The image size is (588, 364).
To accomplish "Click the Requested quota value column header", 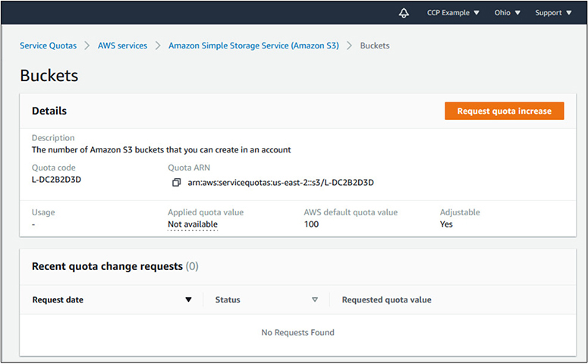I will coord(386,300).
